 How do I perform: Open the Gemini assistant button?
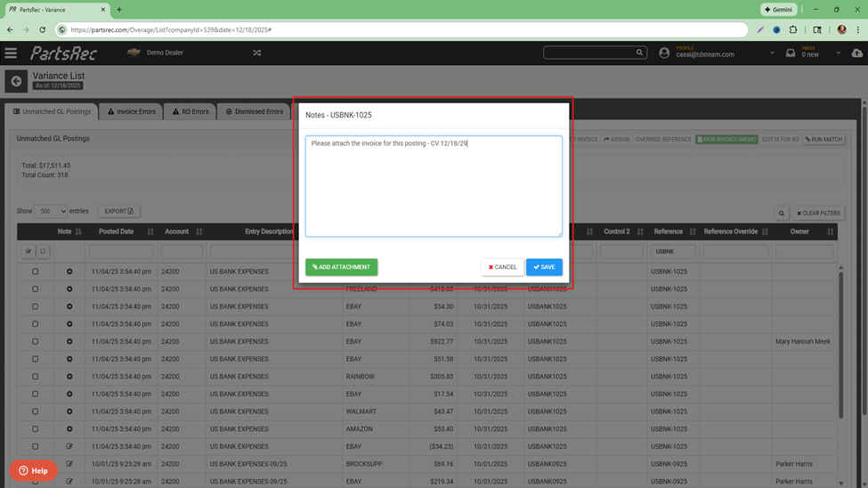pos(778,10)
